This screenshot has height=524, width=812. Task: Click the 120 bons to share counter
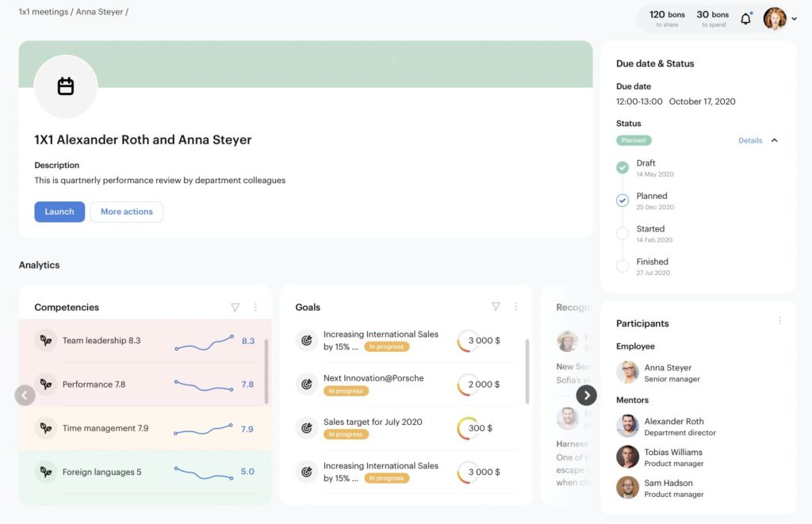667,19
